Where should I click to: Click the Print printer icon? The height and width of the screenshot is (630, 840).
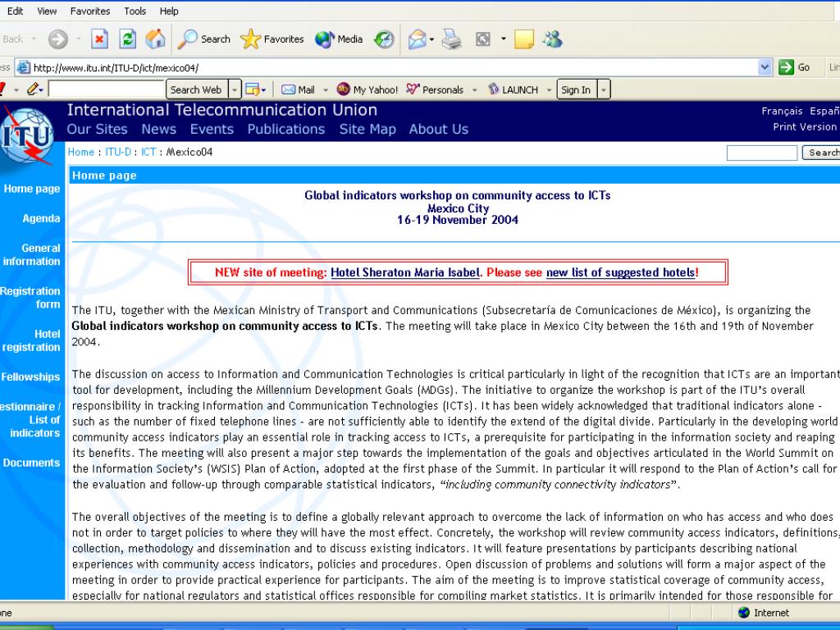[x=452, y=39]
